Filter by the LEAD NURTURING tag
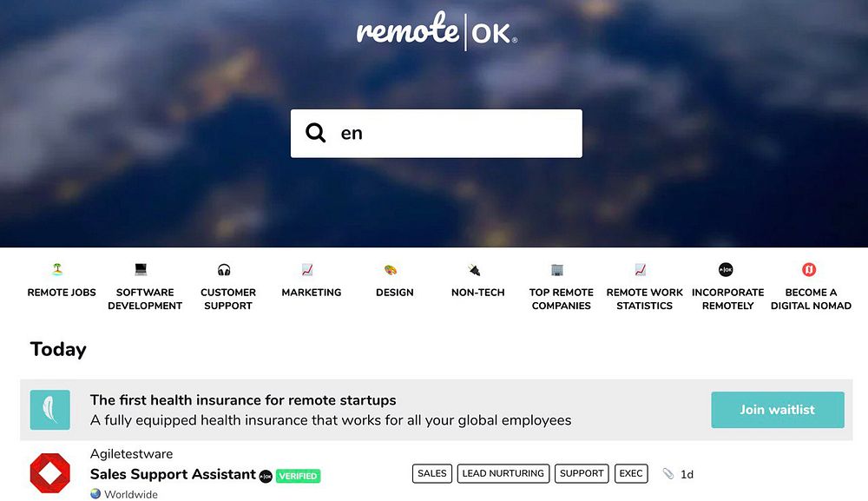Viewport: 868px width, 501px height. 503,473
